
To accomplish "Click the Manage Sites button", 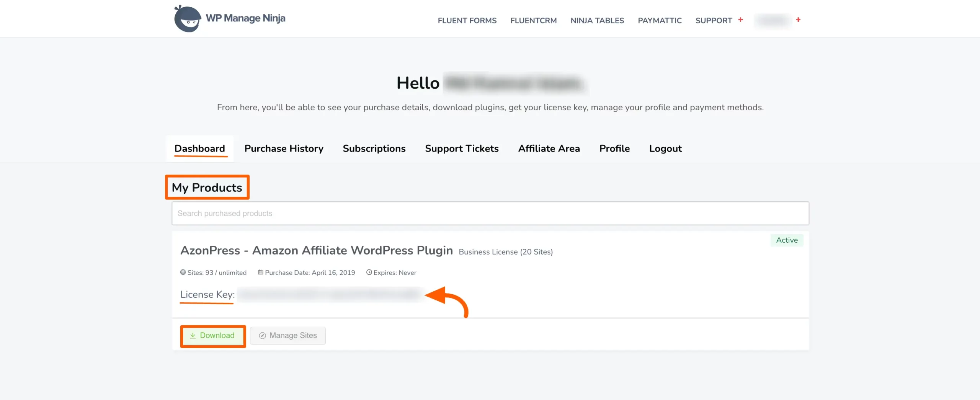I will pos(287,336).
